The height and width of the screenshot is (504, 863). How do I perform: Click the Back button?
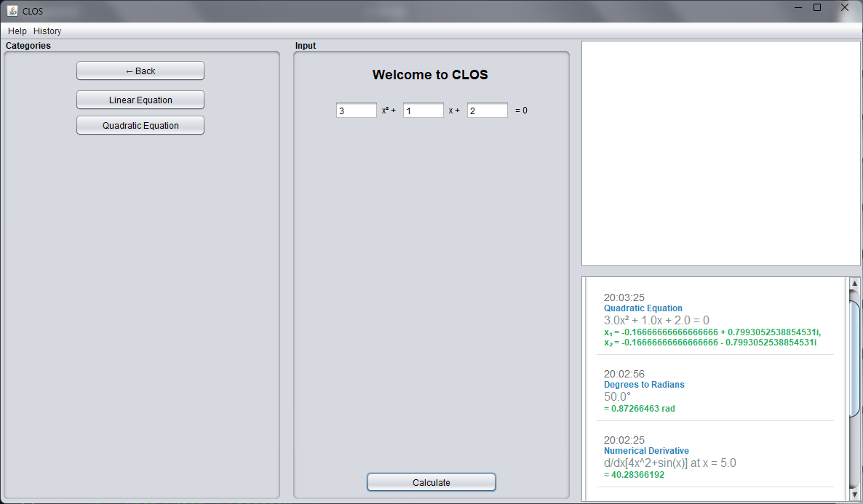click(140, 71)
